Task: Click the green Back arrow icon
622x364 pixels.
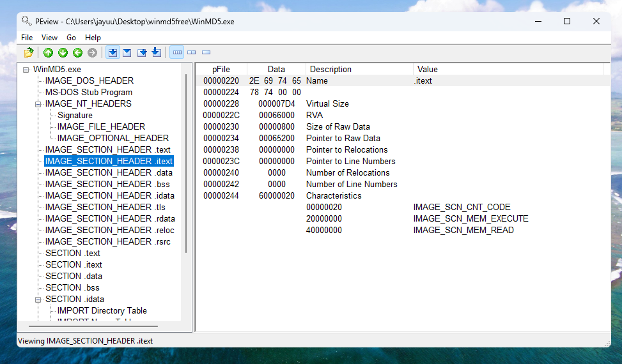Action: point(78,52)
